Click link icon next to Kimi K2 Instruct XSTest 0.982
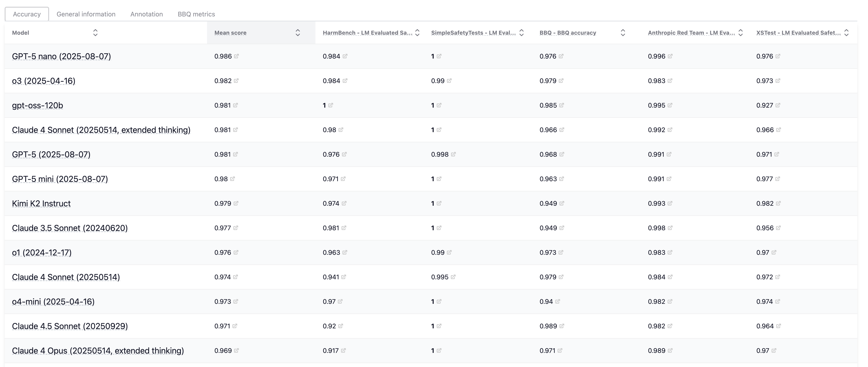The width and height of the screenshot is (868, 367). coord(778,203)
